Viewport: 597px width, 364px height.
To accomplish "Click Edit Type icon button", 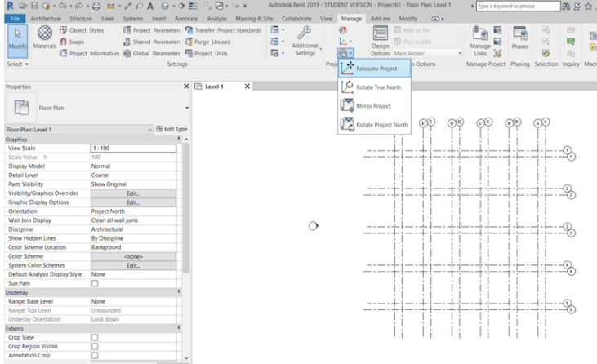I will pyautogui.click(x=172, y=129).
